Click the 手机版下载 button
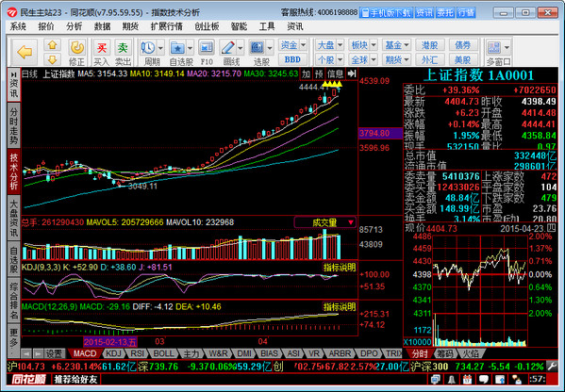 click(387, 13)
